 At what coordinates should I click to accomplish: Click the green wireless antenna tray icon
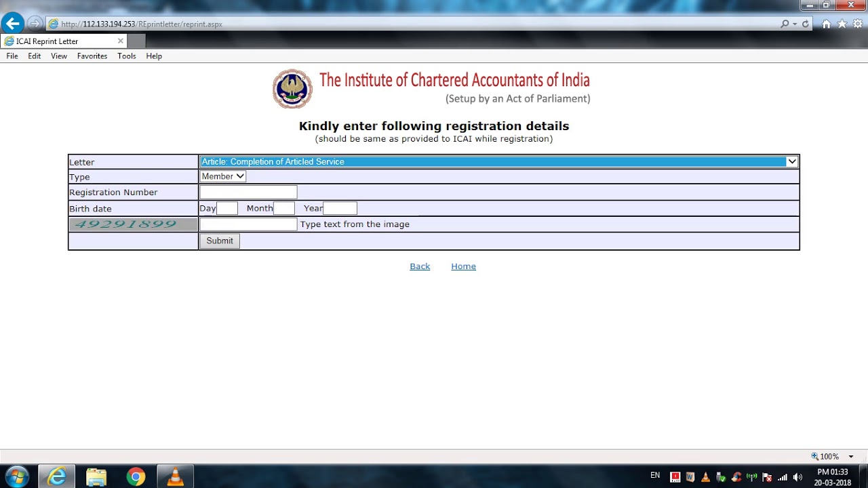click(x=751, y=477)
